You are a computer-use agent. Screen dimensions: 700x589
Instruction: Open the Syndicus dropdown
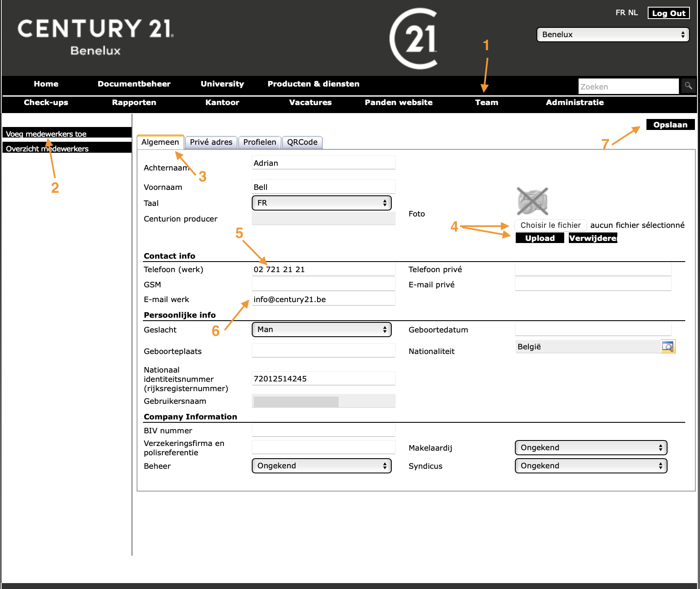click(591, 466)
